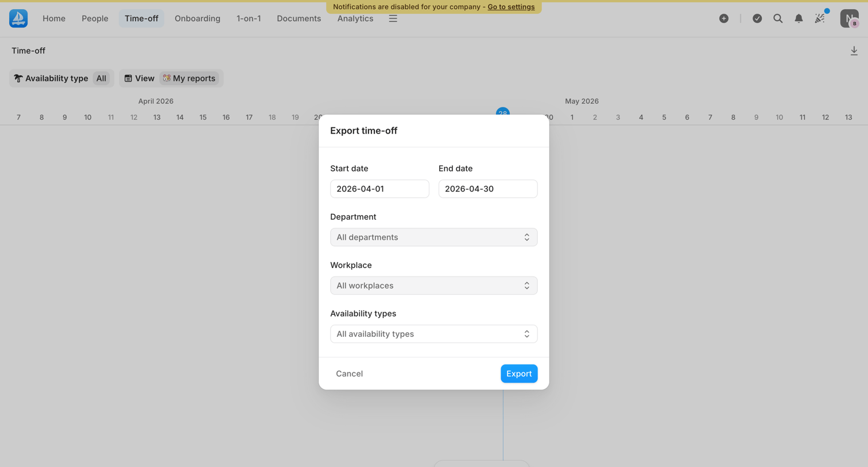Open the All availability types dropdown
Image resolution: width=868 pixels, height=467 pixels.
[434, 334]
